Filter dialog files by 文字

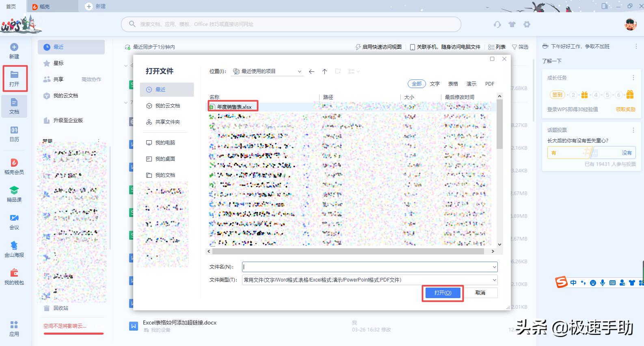point(435,84)
